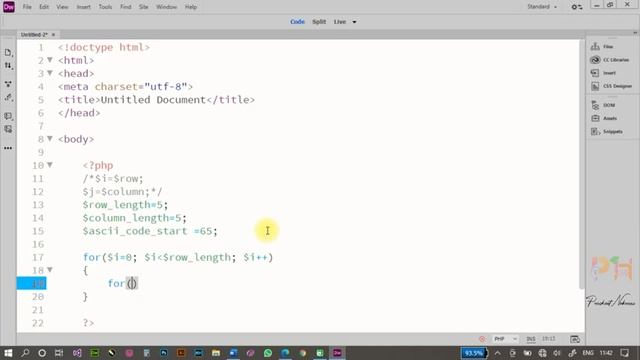The height and width of the screenshot is (360, 640).
Task: Click the battery percentage indicator in tray
Action: click(474, 353)
